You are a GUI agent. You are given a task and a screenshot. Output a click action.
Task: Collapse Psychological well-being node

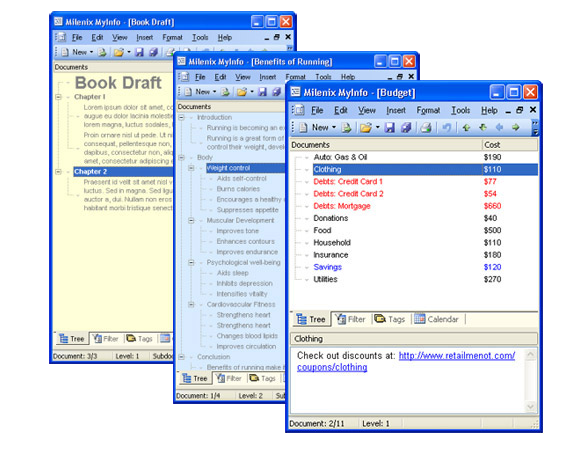191,262
